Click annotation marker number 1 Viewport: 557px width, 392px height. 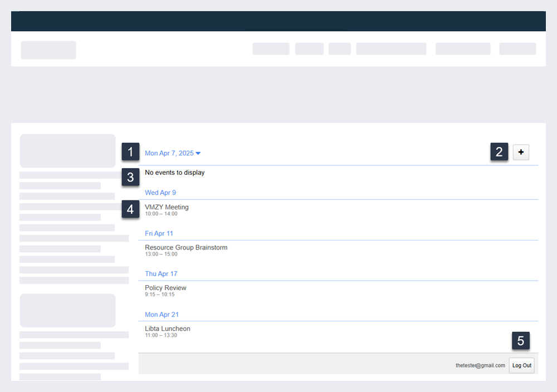pyautogui.click(x=130, y=151)
